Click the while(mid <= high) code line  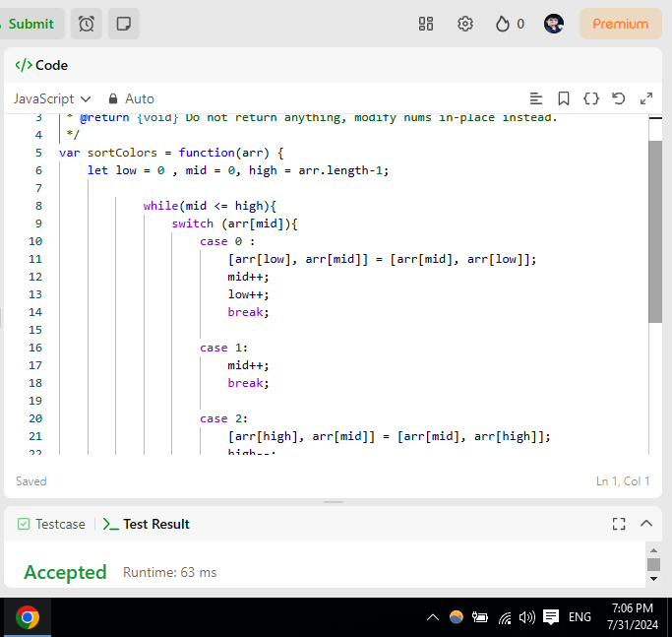[x=210, y=206]
